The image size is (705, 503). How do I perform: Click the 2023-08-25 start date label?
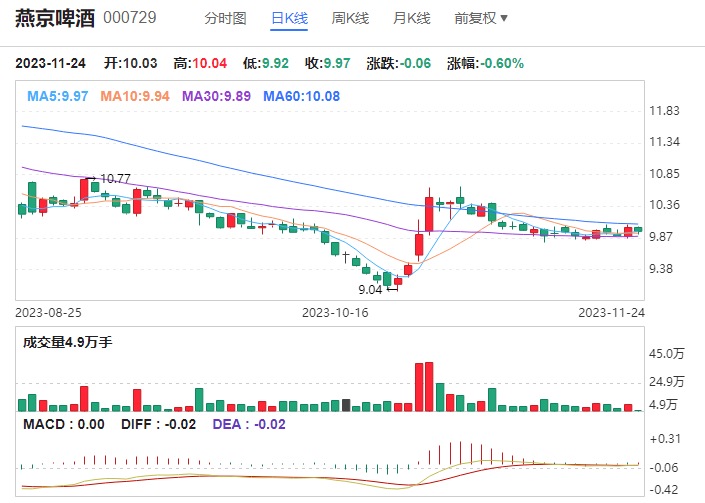pos(49,313)
